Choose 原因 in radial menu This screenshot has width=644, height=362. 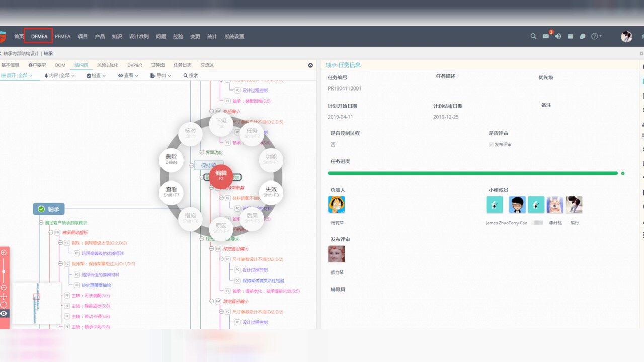pos(221,229)
